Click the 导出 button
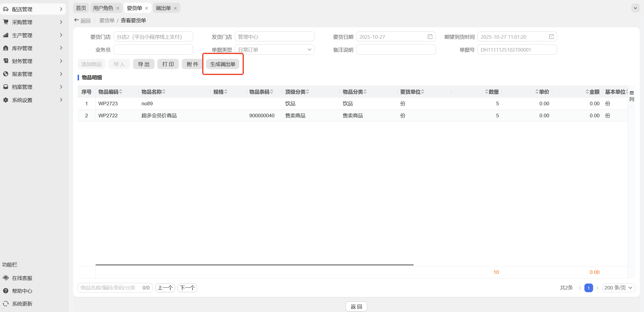The image size is (644, 312). [144, 64]
